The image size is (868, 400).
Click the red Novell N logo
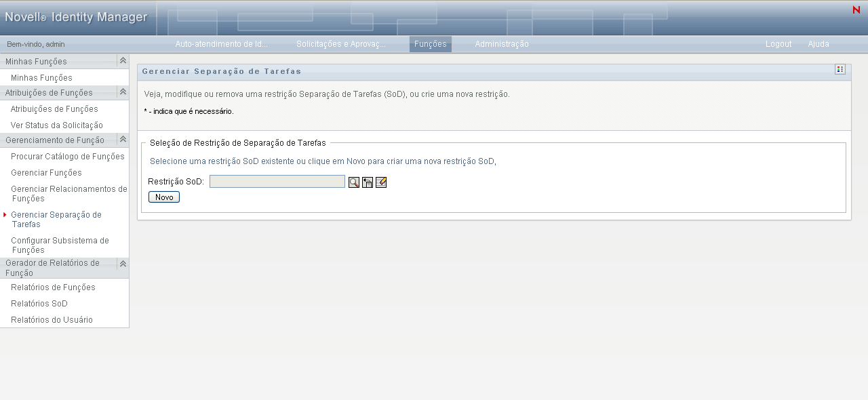(856, 9)
